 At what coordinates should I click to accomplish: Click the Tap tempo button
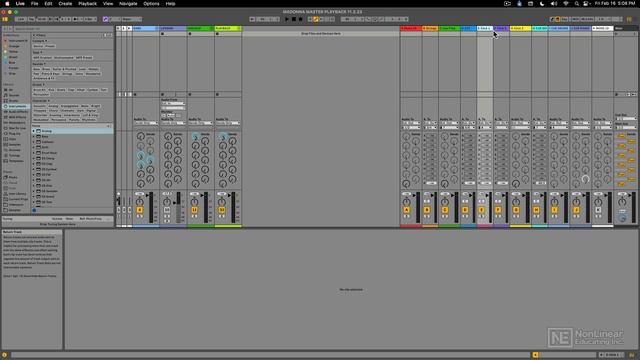31,19
